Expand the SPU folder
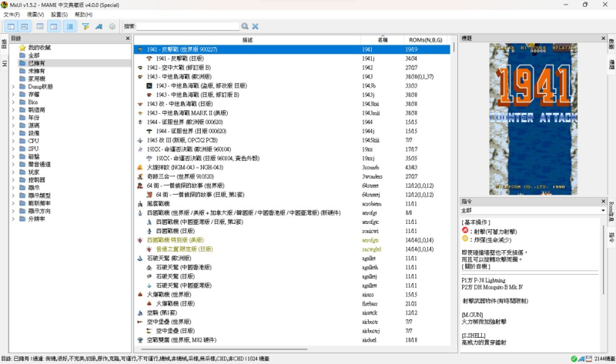The height and width of the screenshot is (364, 616). [x=13, y=149]
